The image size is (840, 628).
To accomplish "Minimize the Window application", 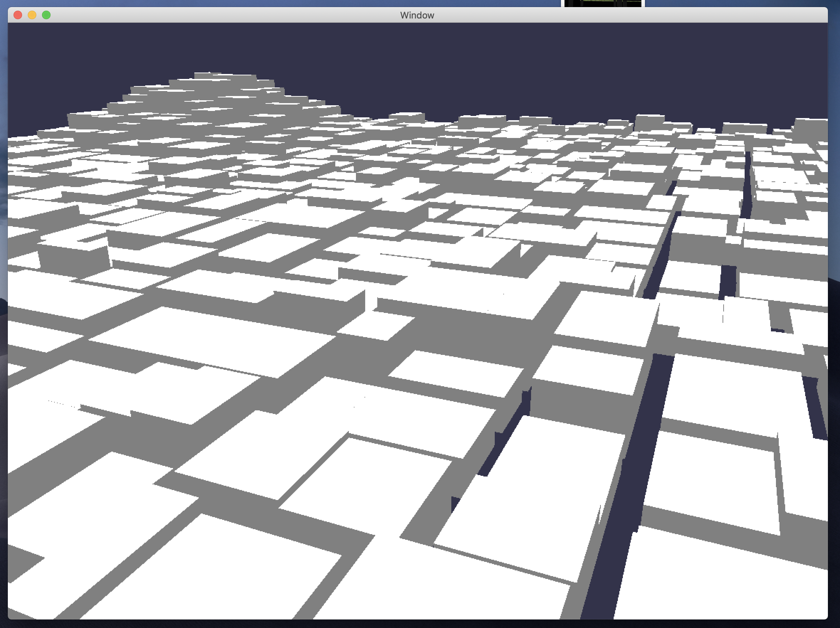I will [32, 15].
